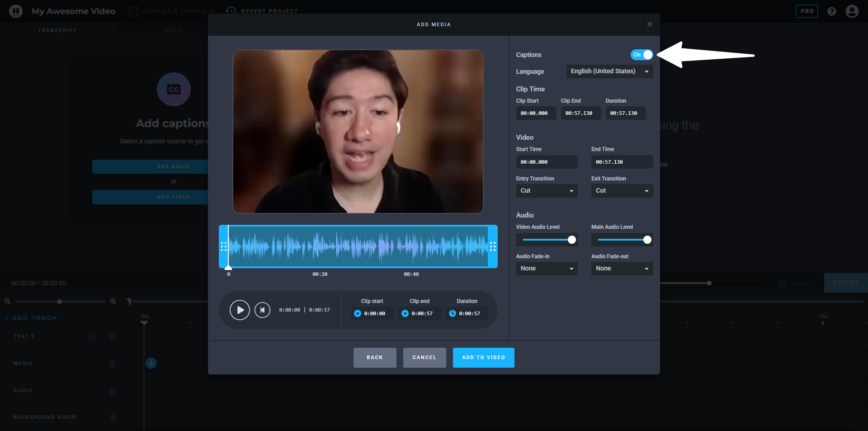Click the Clip end set-time icon
The image size is (868, 431).
pyautogui.click(x=405, y=313)
